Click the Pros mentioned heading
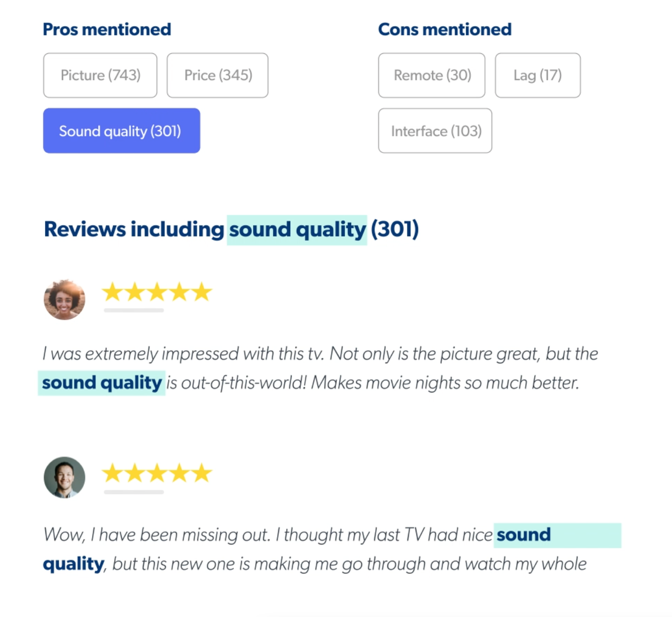The width and height of the screenshot is (672, 617). 107,29
